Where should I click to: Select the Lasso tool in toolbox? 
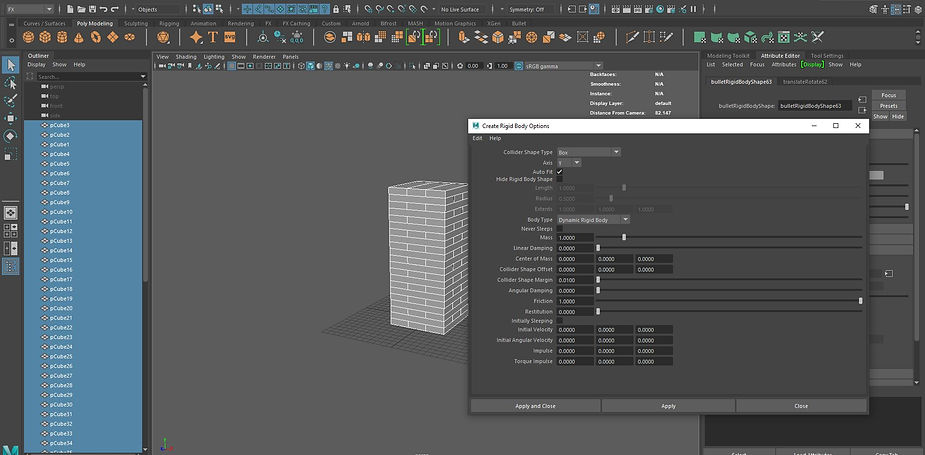(x=11, y=83)
